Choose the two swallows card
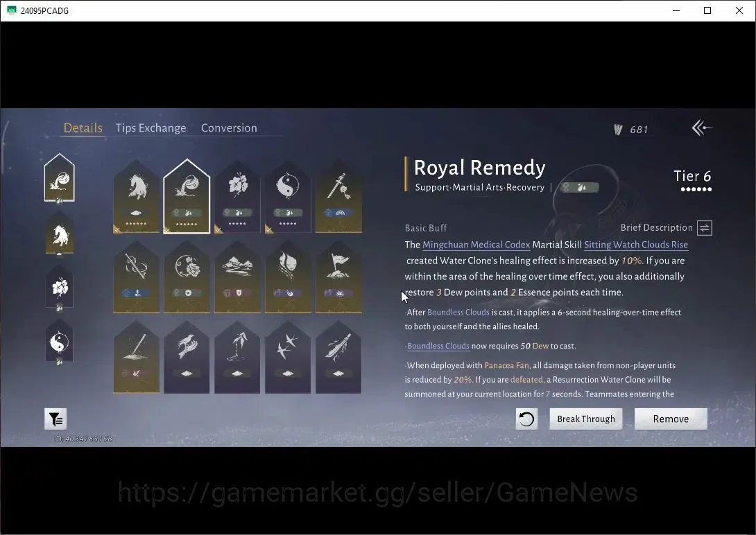 pyautogui.click(x=288, y=357)
